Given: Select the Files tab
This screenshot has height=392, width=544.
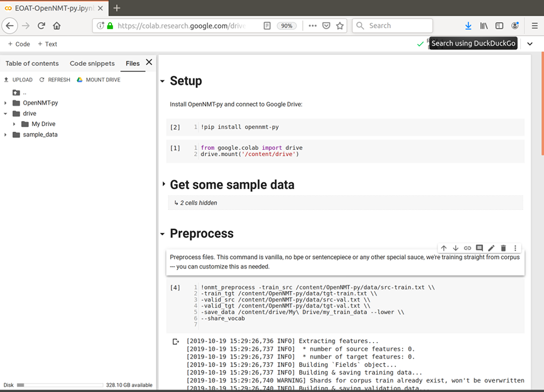Looking at the screenshot, I should coord(132,64).
